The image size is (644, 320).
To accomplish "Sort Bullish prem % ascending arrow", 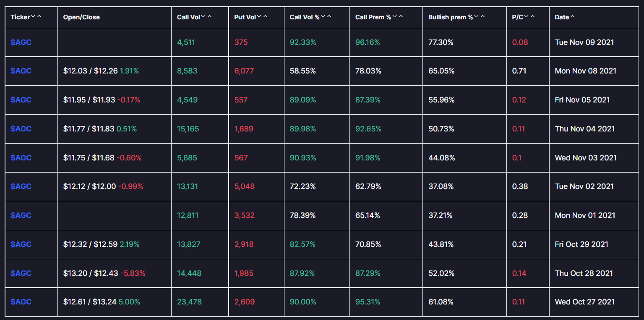I will tap(482, 17).
